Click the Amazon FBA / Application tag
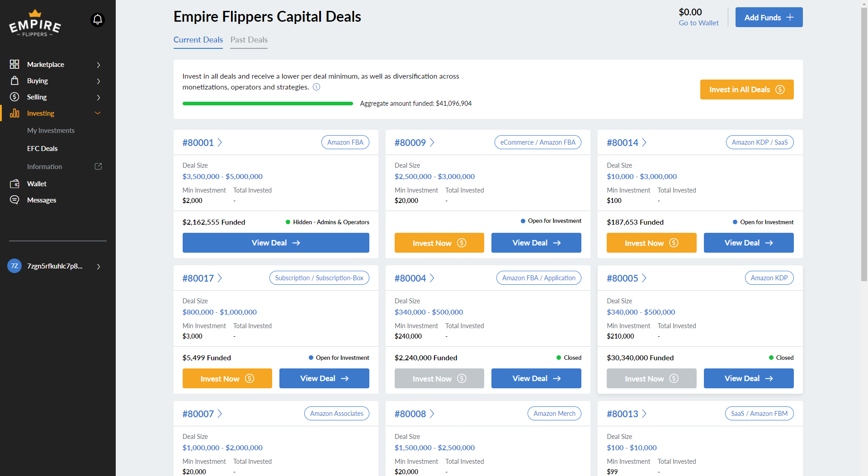868x476 pixels. pos(539,278)
